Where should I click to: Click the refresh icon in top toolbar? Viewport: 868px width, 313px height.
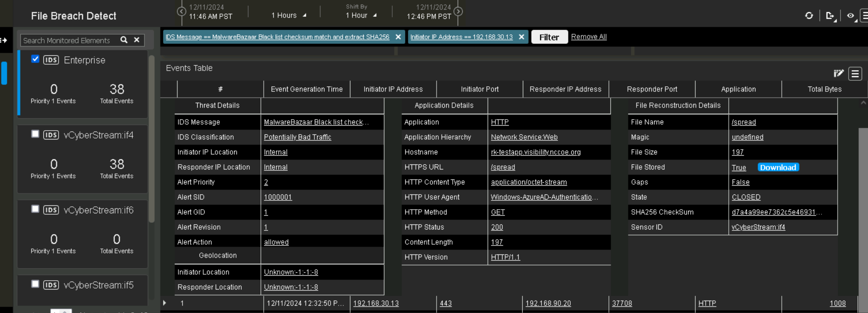point(809,16)
